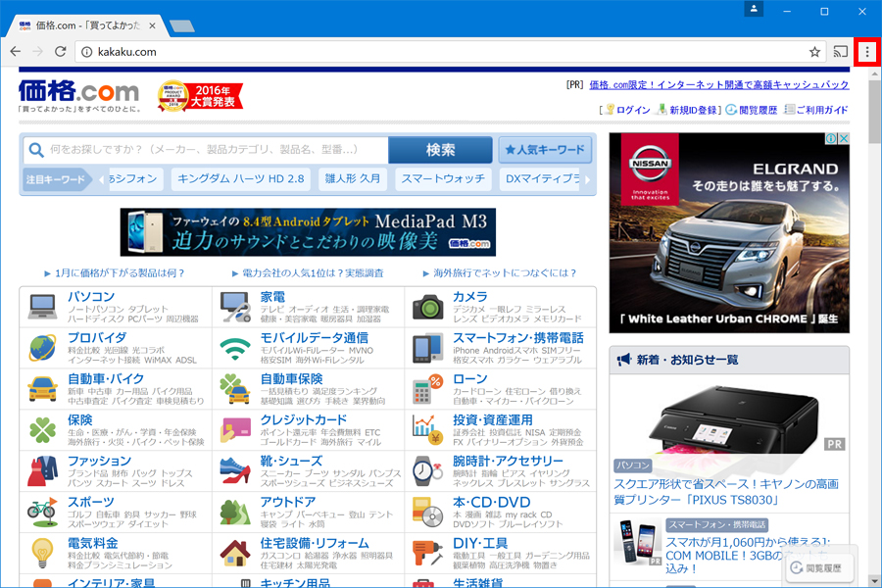
Task: Click the 投資・資産運用 chart icon
Action: tap(428, 430)
